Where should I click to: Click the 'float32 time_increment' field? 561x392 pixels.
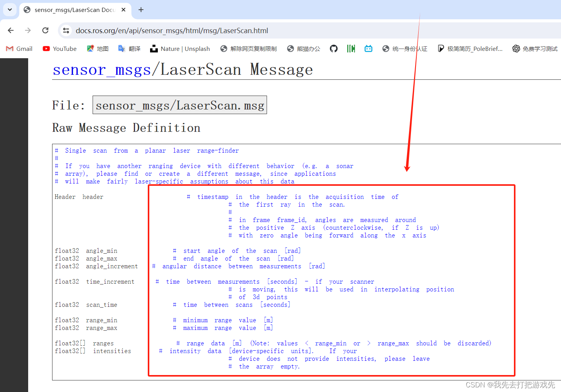tap(95, 281)
